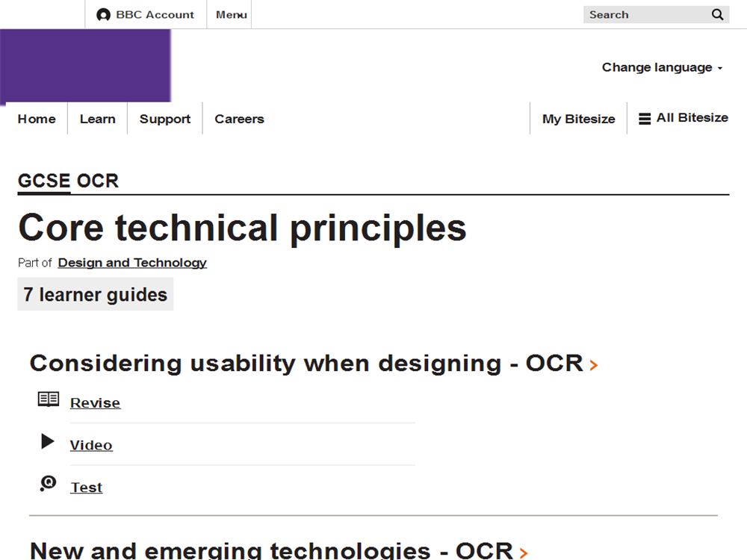Click the purple Bitesize logo banner
This screenshot has height=560, width=747.
pyautogui.click(x=85, y=66)
